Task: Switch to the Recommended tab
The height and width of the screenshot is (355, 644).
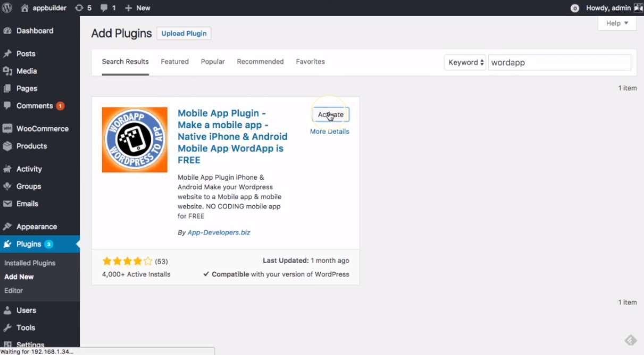Action: tap(261, 62)
